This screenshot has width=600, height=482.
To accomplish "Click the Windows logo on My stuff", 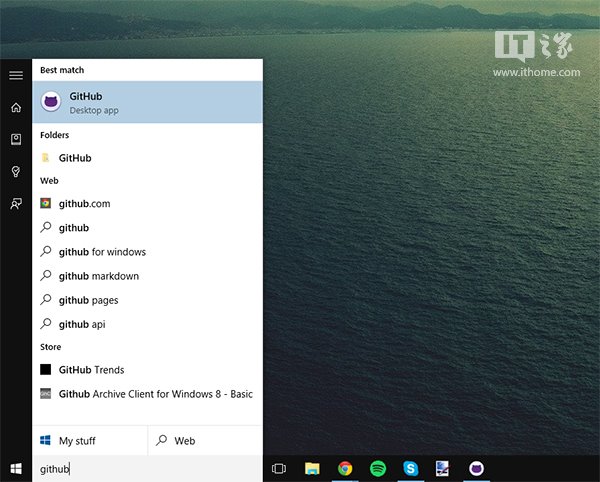I will [x=45, y=440].
